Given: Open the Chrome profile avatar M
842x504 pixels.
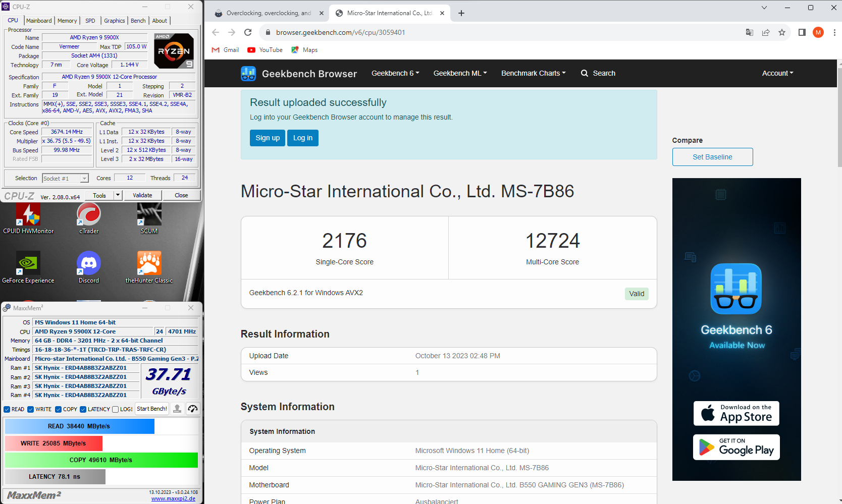Looking at the screenshot, I should tap(818, 32).
